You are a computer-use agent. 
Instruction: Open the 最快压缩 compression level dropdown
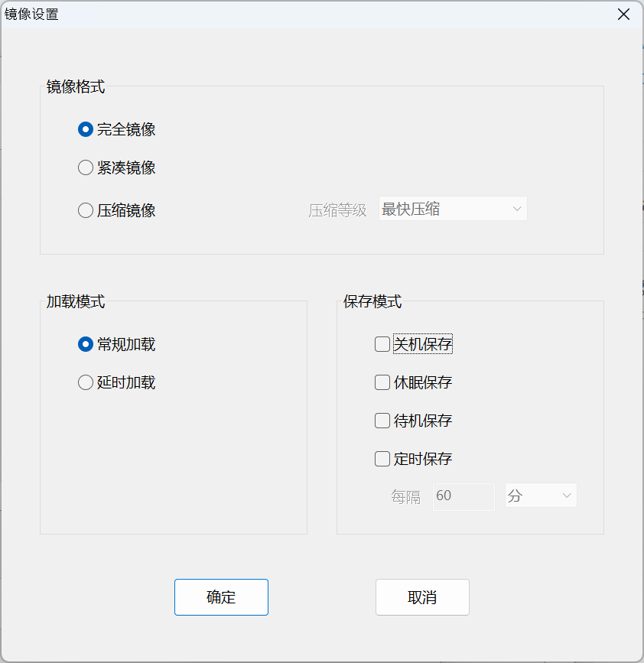(x=453, y=209)
